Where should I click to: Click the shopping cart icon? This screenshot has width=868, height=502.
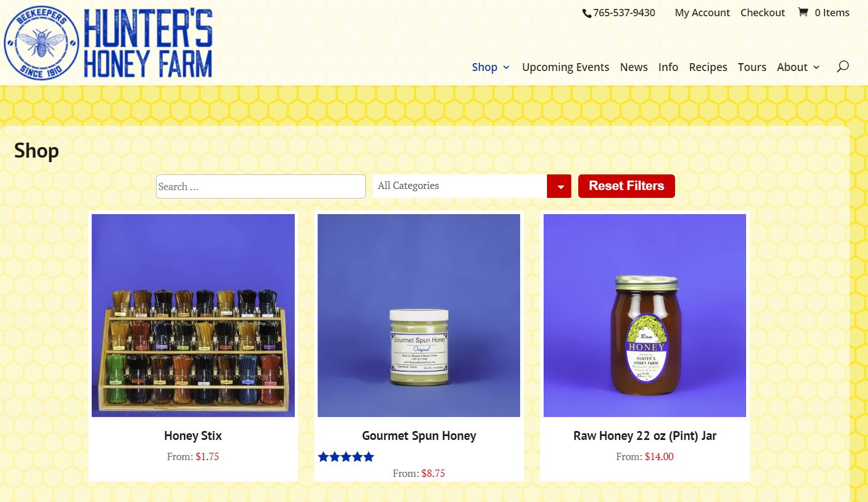click(x=803, y=12)
